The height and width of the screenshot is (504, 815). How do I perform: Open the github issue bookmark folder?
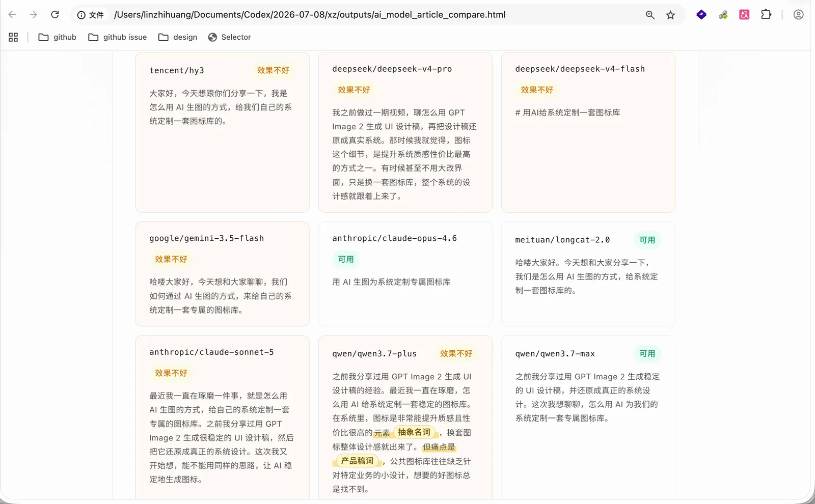click(117, 37)
